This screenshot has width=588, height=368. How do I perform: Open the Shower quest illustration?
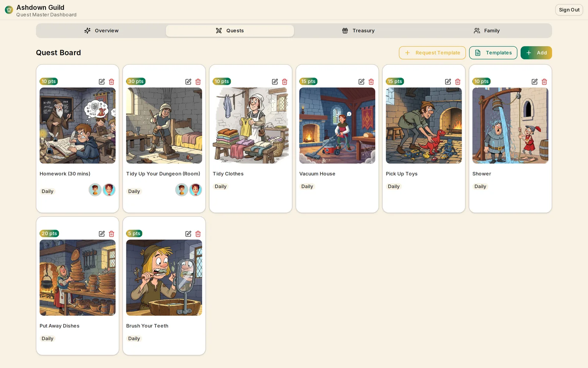[x=510, y=125]
